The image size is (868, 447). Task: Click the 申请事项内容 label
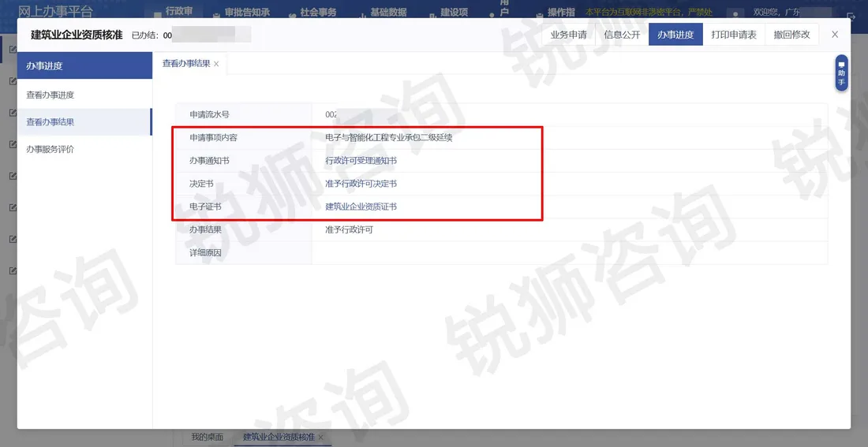(213, 138)
